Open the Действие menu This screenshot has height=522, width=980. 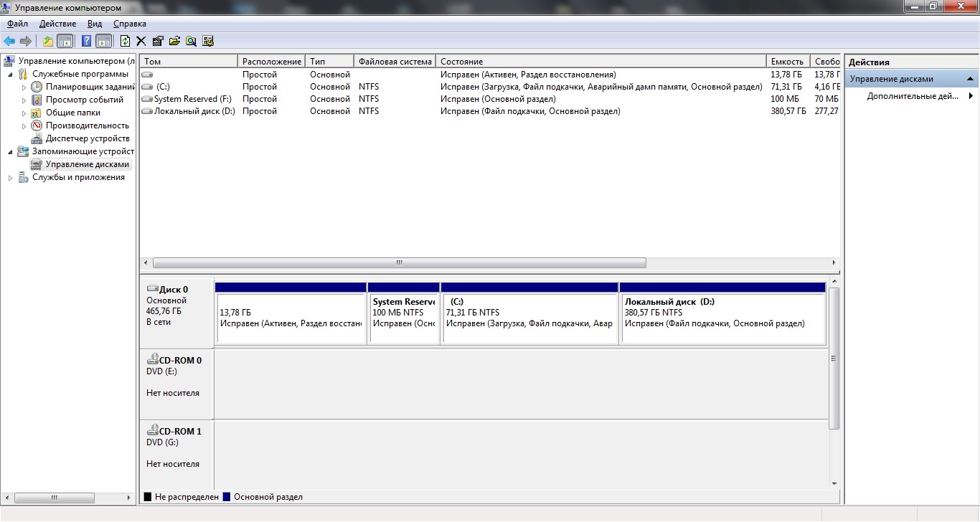pyautogui.click(x=57, y=24)
